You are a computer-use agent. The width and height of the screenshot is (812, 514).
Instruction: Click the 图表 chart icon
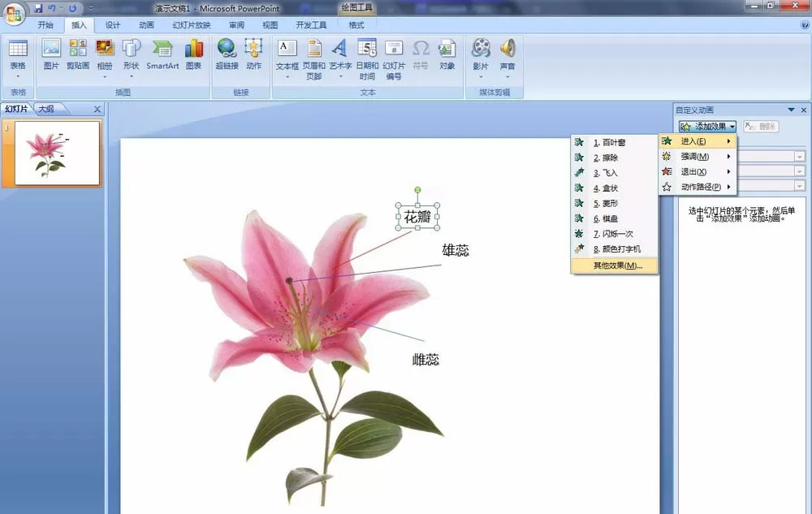coord(194,55)
